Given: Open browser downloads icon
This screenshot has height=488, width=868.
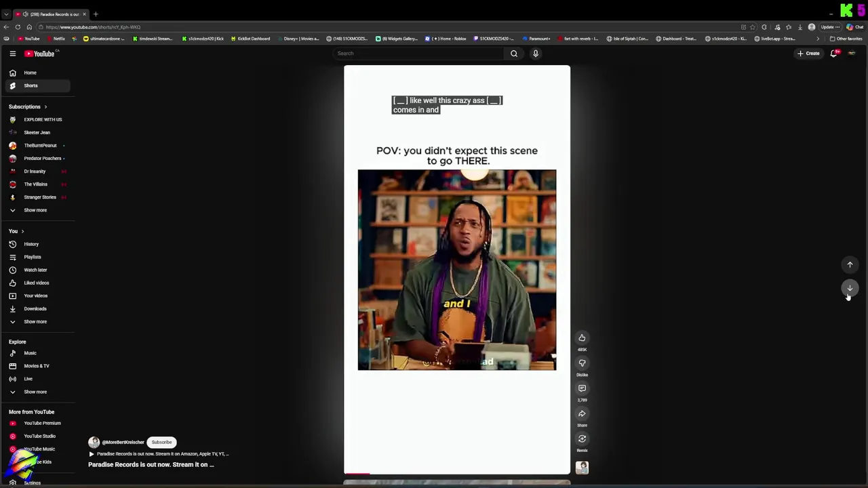Looking at the screenshot, I should [x=800, y=27].
